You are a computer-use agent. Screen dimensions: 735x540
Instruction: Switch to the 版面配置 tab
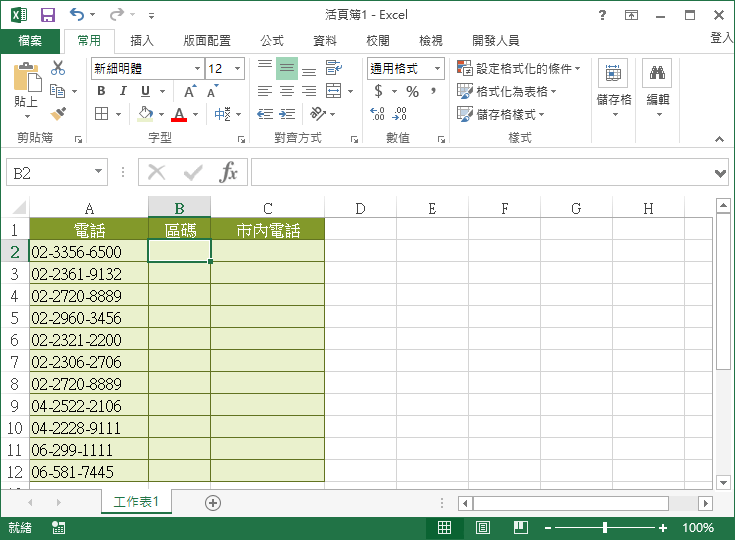coord(207,41)
